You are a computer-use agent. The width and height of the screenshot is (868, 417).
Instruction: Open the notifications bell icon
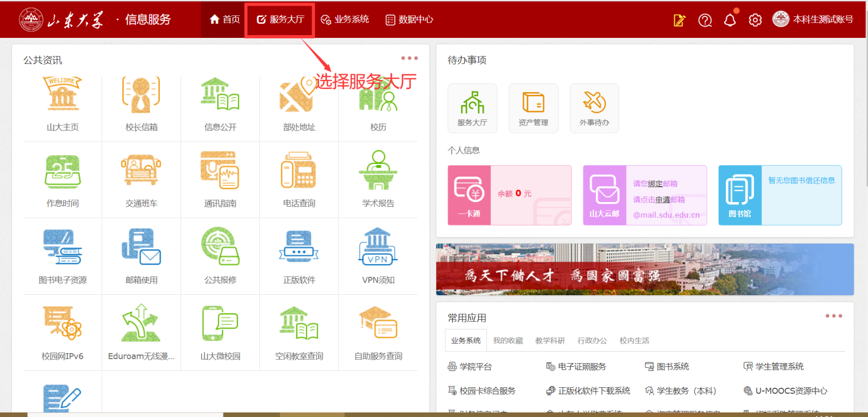coord(730,20)
